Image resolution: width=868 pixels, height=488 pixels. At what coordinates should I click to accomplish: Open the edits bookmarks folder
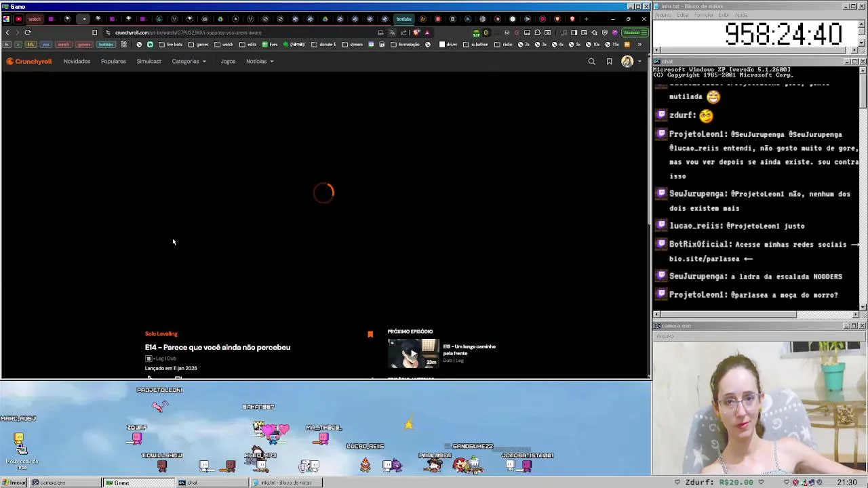(x=248, y=45)
